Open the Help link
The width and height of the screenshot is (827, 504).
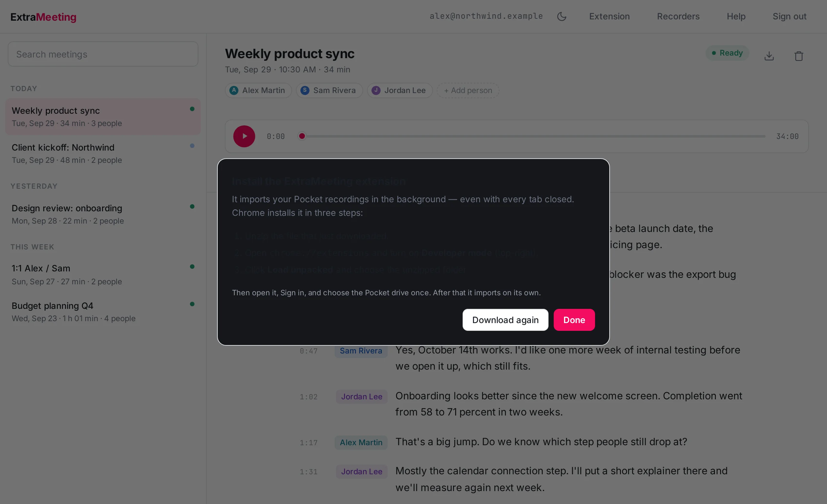click(736, 16)
